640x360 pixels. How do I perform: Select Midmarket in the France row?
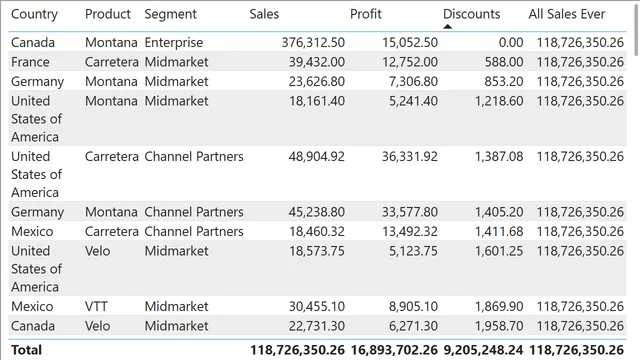[x=176, y=62]
